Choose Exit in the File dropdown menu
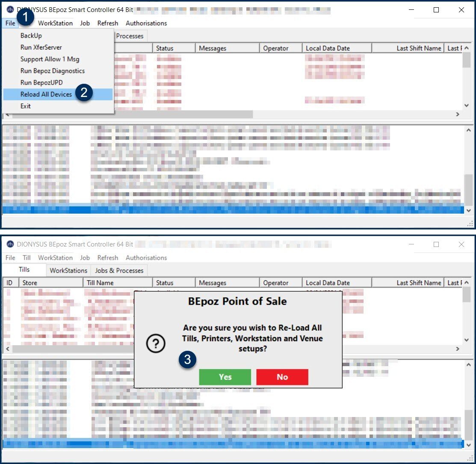This screenshot has height=464, width=476. 26,106
